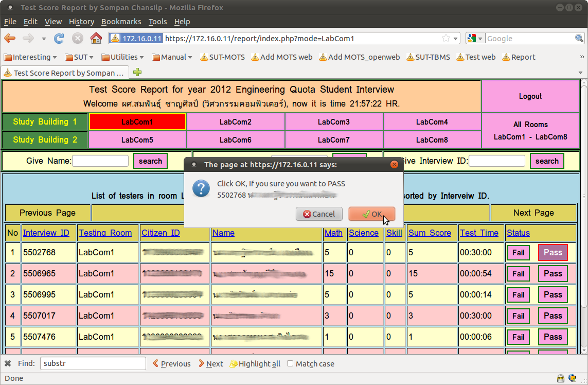Viewport: 588px width, 385px height.
Task: Expand the SUT bookmarks folder
Action: point(79,57)
